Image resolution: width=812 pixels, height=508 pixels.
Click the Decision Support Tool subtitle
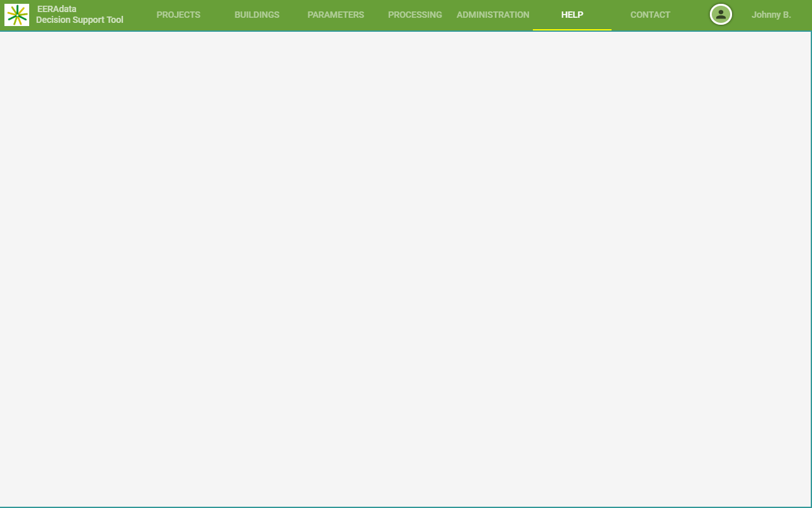tap(80, 20)
